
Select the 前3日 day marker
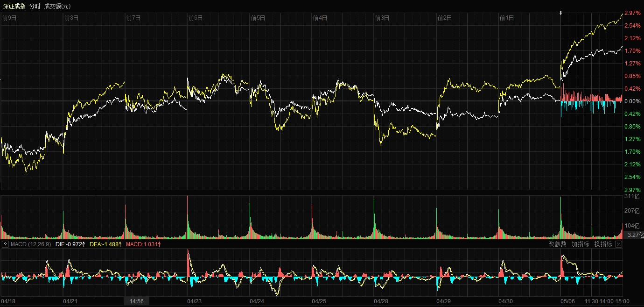tap(382, 18)
